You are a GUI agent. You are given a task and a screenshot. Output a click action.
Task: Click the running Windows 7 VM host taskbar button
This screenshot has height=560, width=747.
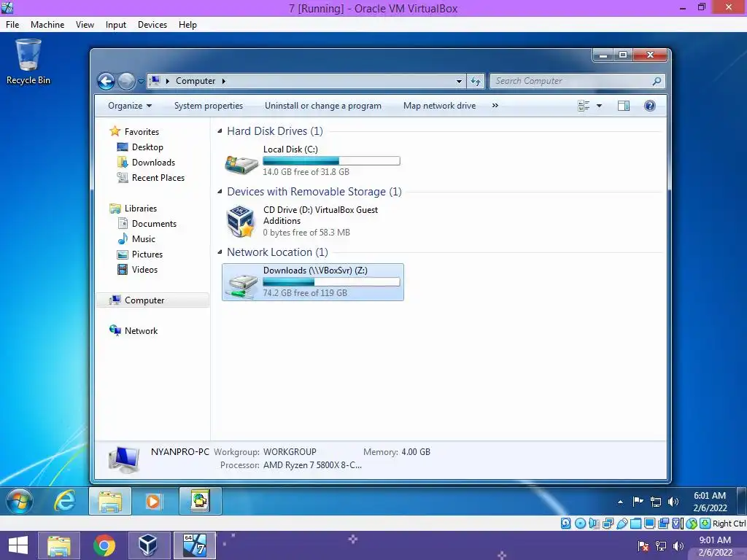pos(194,545)
